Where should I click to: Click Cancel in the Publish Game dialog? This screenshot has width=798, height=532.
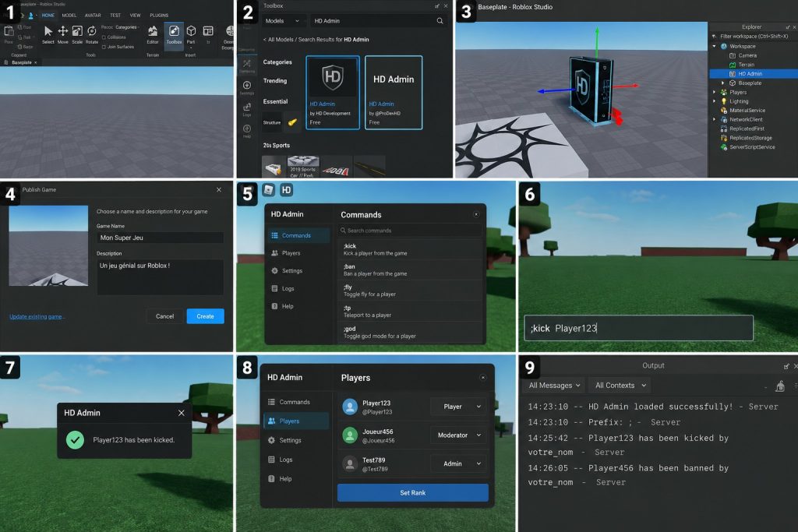[x=164, y=316]
